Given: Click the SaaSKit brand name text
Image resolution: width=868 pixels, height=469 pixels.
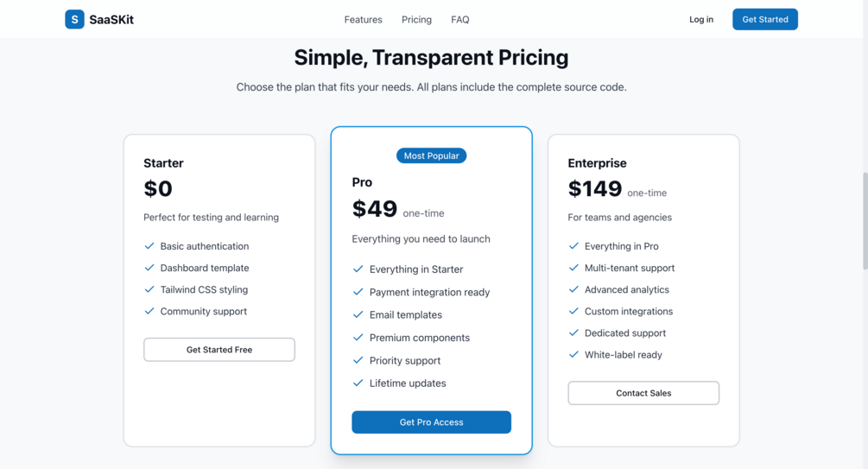Looking at the screenshot, I should point(111,19).
